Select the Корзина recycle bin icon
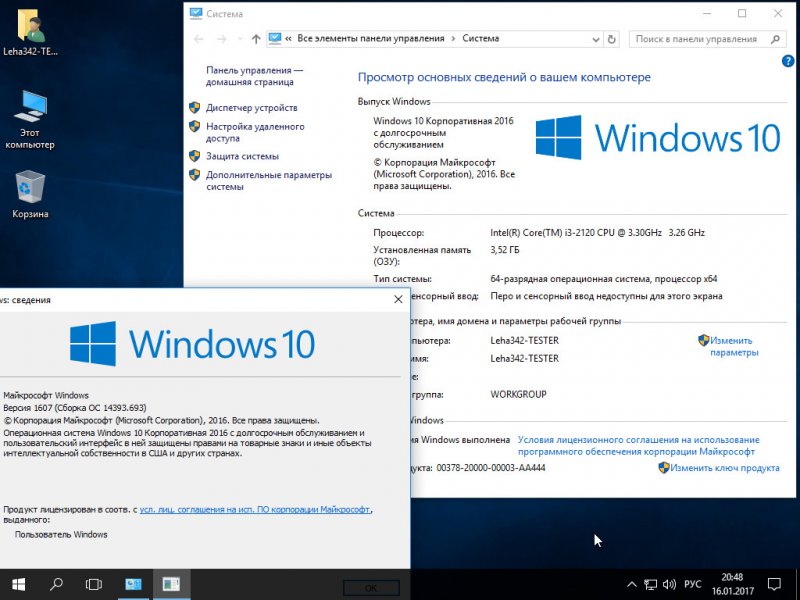800x600 pixels. [30, 194]
